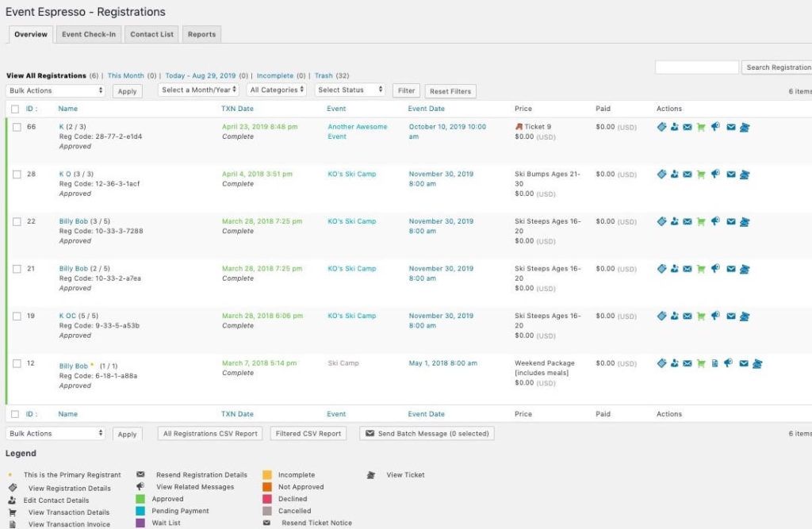Tick the checkbox for registration ID 12
Image resolution: width=812 pixels, height=529 pixels.
point(17,363)
